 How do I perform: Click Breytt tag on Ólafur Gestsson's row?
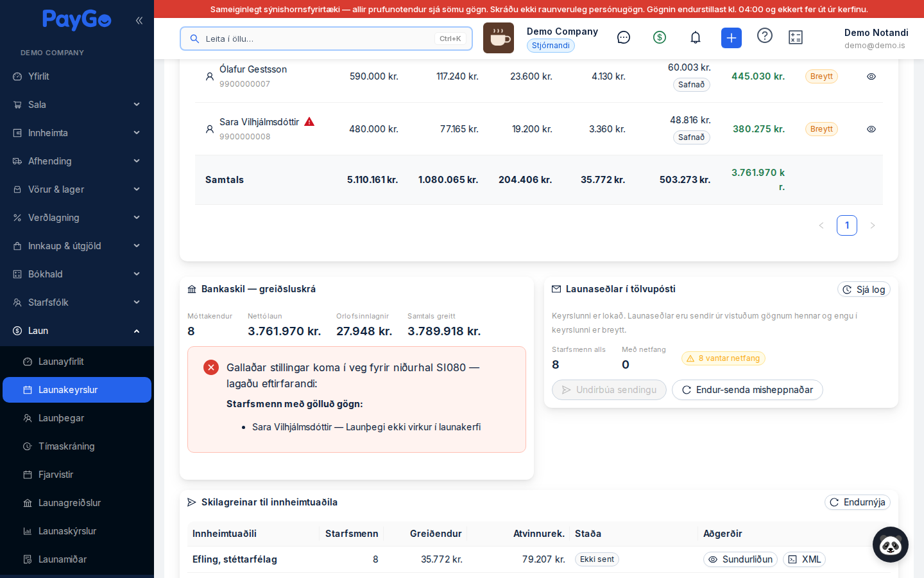point(821,76)
